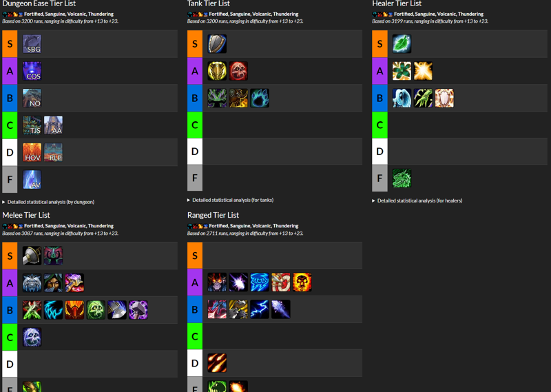Select the orange skull ranged icon in A tier
Screen dimensions: 551x392
pos(302,282)
